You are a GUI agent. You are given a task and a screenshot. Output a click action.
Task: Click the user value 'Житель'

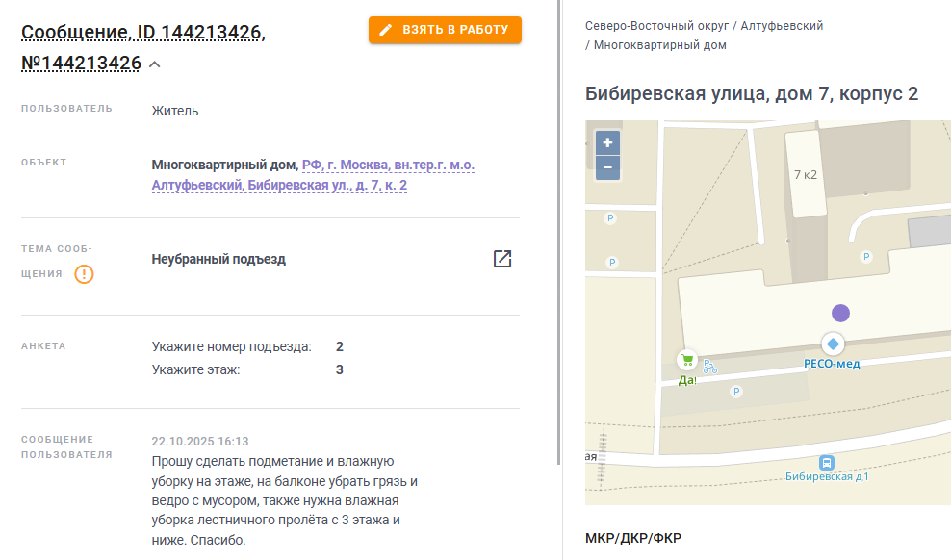[174, 111]
